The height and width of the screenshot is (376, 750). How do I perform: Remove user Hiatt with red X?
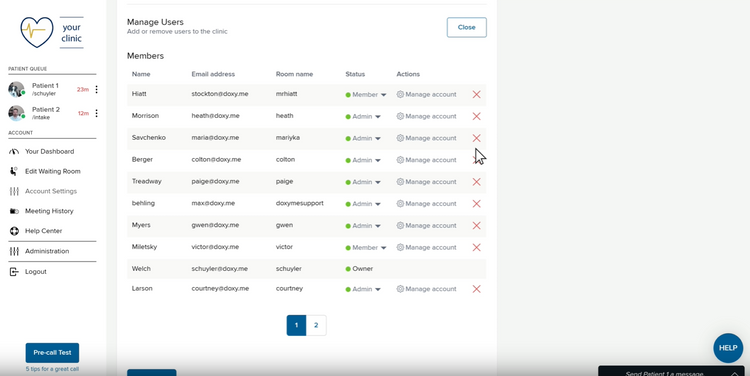[476, 95]
